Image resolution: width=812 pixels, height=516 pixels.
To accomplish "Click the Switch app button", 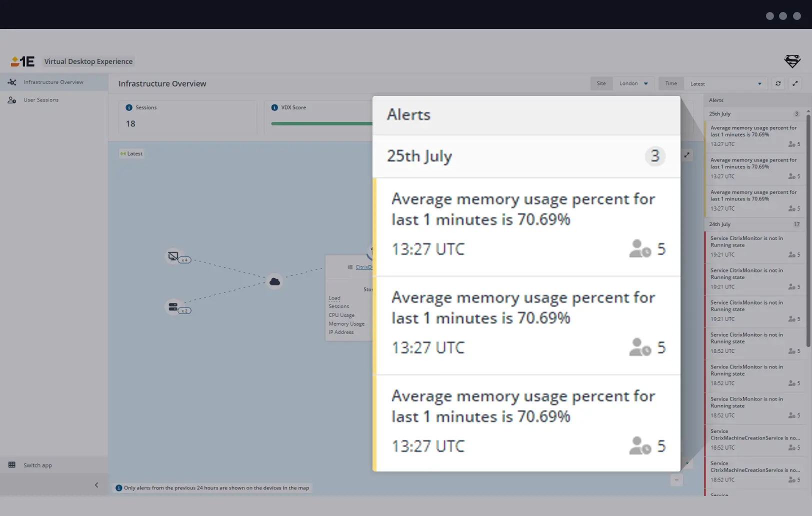I will 37,465.
